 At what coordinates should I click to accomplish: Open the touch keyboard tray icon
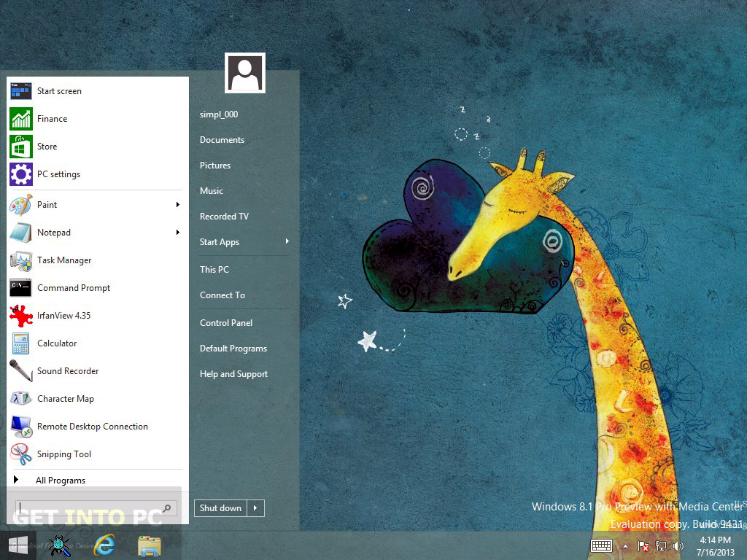[601, 545]
